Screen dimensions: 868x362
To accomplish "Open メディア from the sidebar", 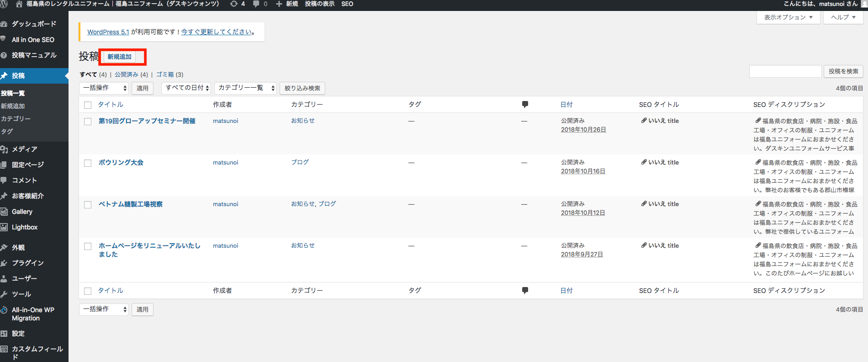I will (x=25, y=149).
